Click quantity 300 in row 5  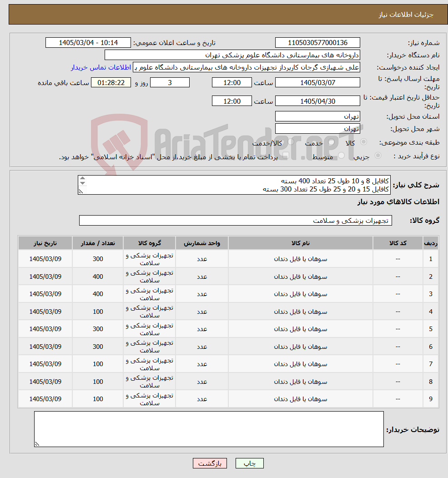(x=98, y=329)
